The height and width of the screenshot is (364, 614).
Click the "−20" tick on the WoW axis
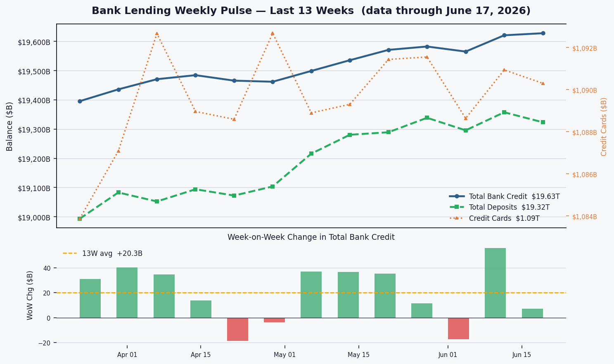click(x=44, y=343)
